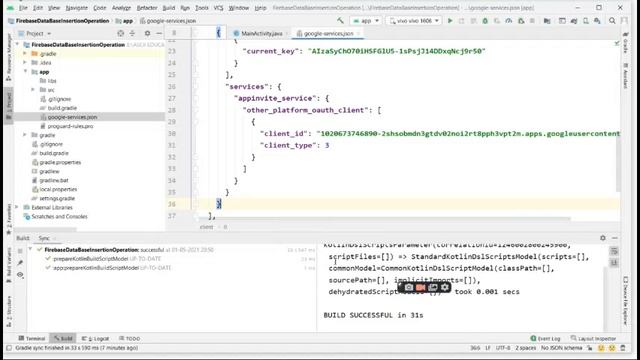Expand the .idea folder node
The width and height of the screenshot is (640, 360).
point(25,62)
